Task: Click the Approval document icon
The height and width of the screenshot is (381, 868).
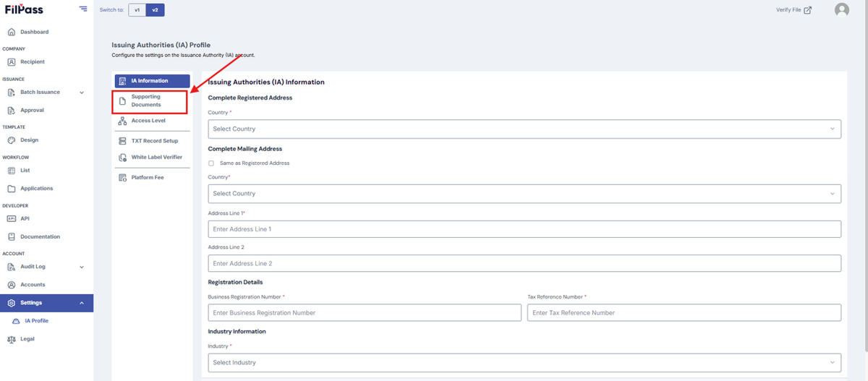Action: coord(12,111)
